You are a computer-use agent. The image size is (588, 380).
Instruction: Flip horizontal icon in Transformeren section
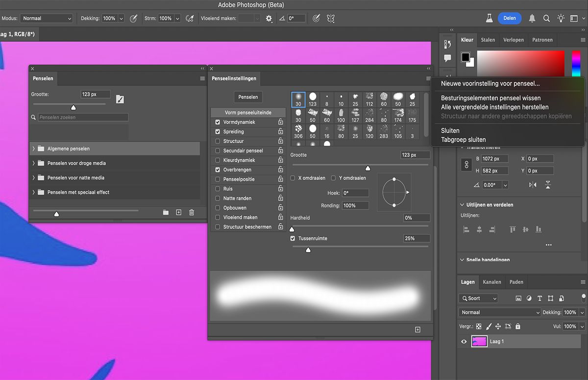coord(533,185)
